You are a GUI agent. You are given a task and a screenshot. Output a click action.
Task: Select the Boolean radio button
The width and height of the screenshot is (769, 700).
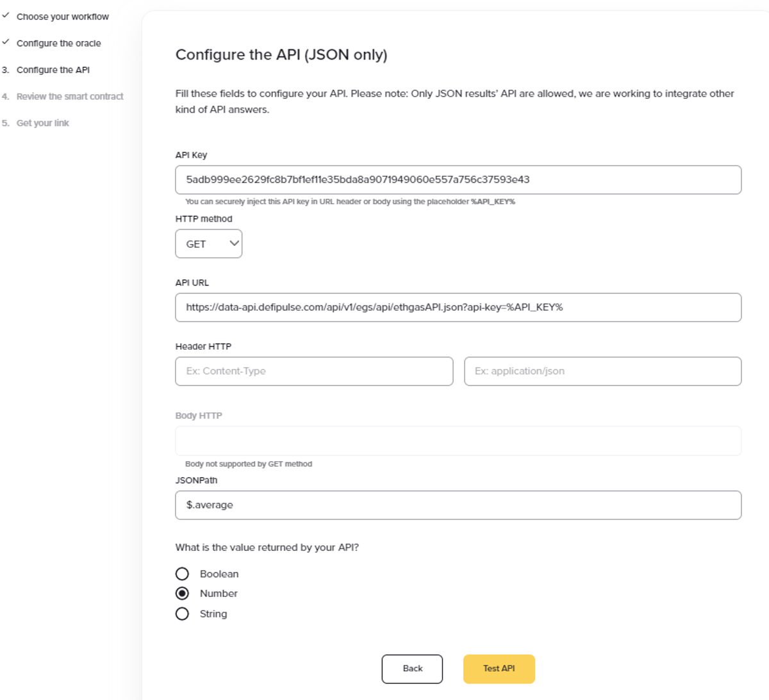[182, 574]
